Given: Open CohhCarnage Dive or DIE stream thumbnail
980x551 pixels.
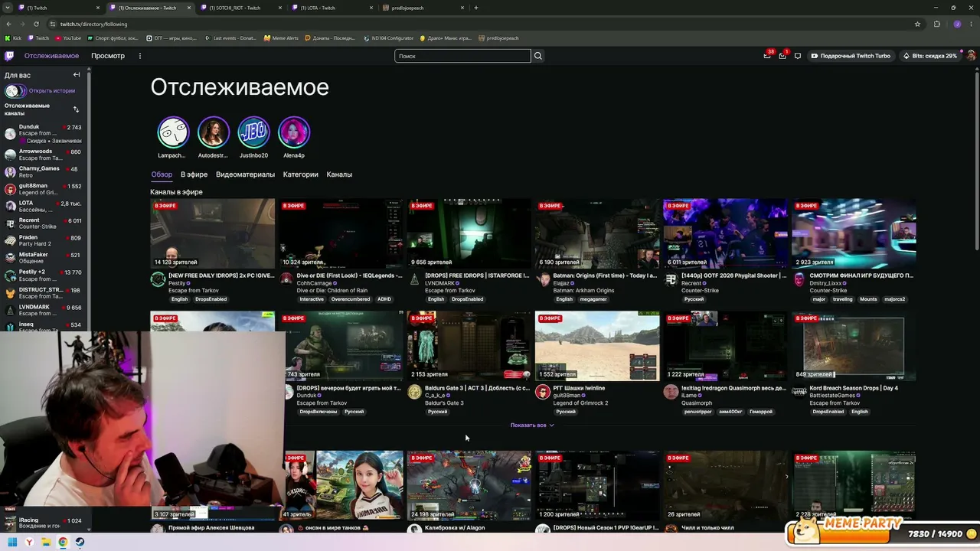Looking at the screenshot, I should pyautogui.click(x=341, y=233).
